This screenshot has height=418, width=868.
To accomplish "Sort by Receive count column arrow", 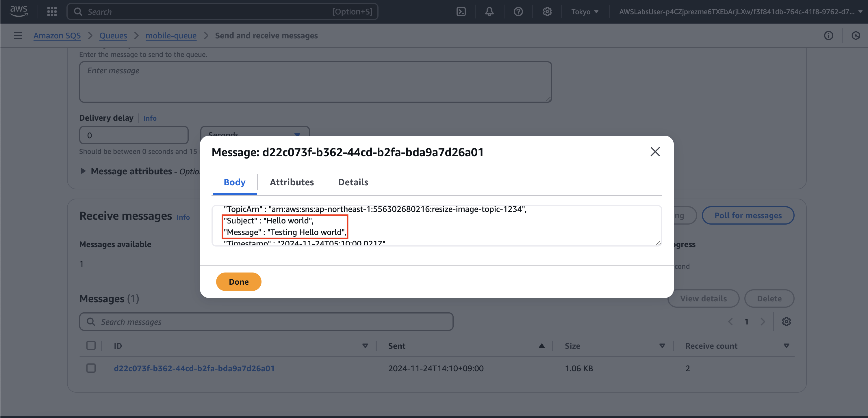I will click(x=786, y=346).
